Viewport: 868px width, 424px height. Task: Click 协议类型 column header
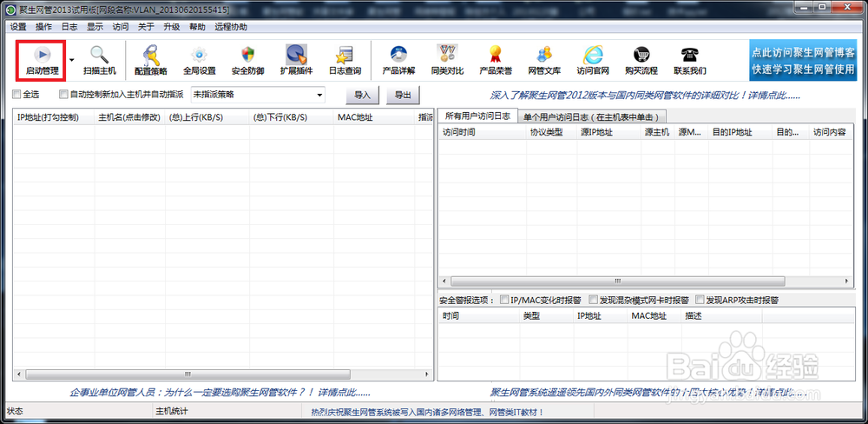pos(551,132)
